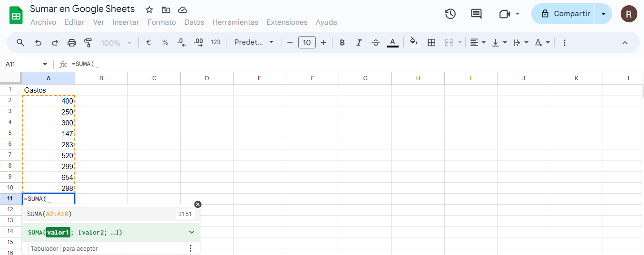The image size is (644, 255).
Task: Toggle bold formatting
Action: click(x=342, y=42)
